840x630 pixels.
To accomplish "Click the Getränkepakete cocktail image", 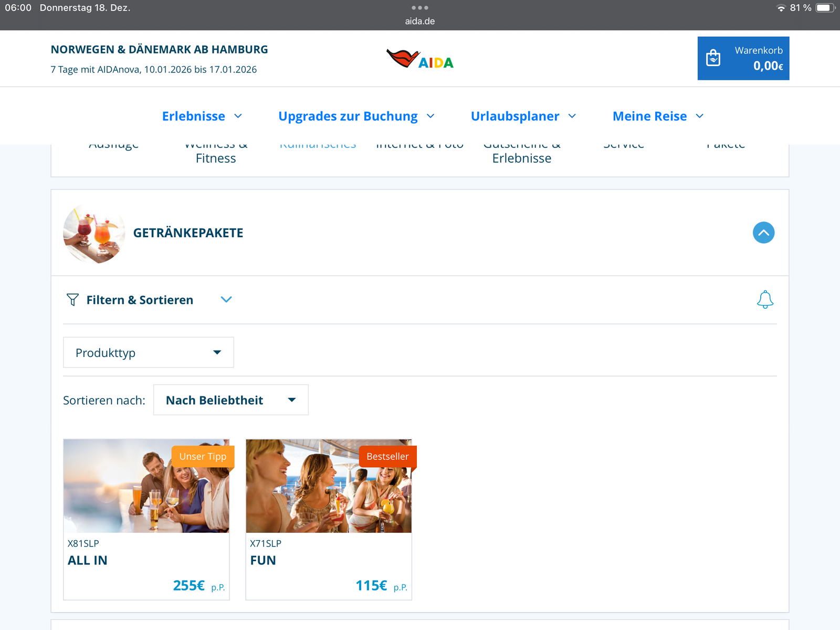I will (x=94, y=233).
